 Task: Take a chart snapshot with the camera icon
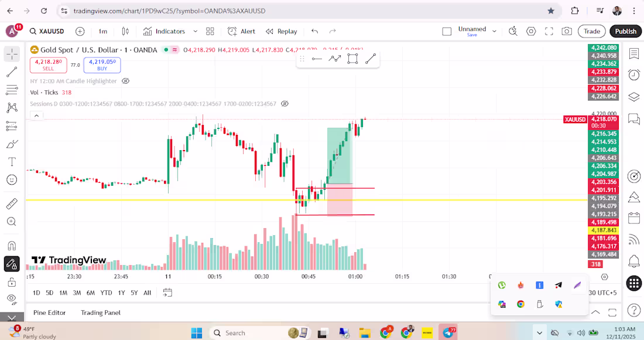[x=567, y=31]
